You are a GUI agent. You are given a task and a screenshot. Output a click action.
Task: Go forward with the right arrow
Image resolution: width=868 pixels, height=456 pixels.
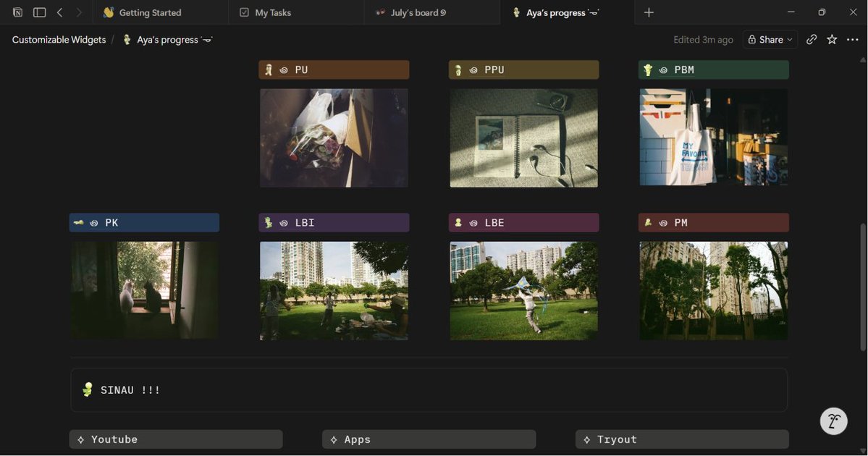point(79,12)
